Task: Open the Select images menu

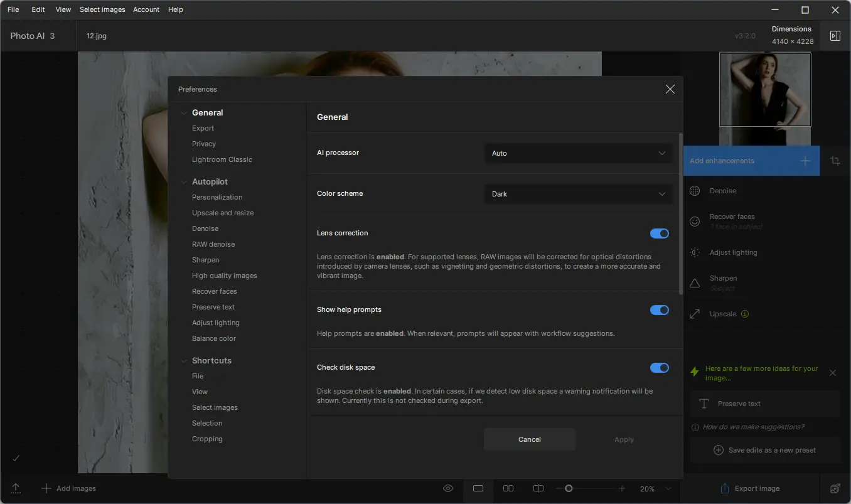Action: coord(102,9)
